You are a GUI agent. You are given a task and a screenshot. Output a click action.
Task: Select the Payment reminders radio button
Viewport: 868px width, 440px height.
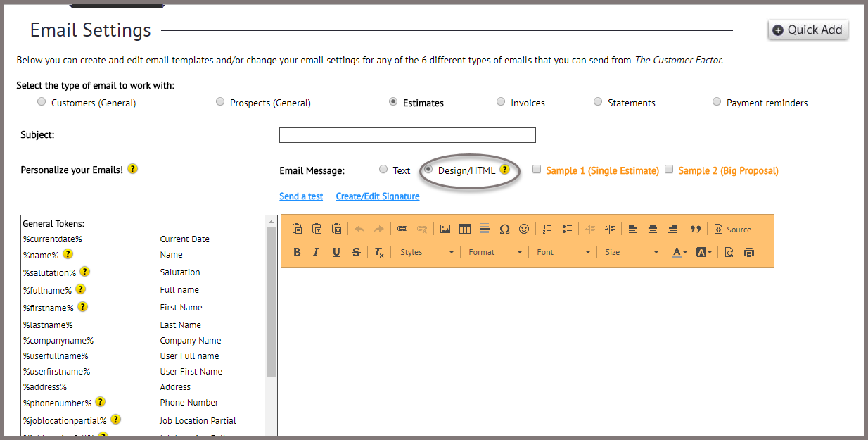tap(717, 101)
